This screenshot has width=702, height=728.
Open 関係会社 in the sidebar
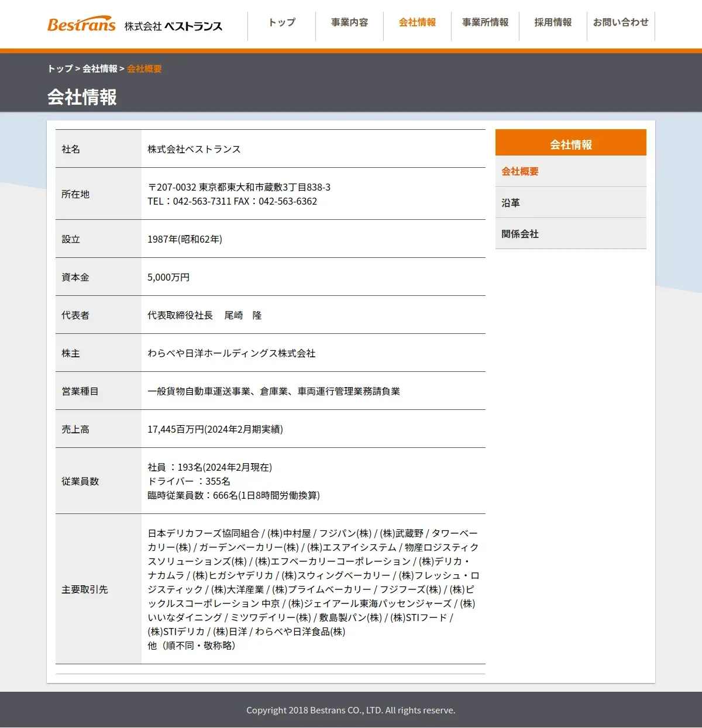click(571, 234)
